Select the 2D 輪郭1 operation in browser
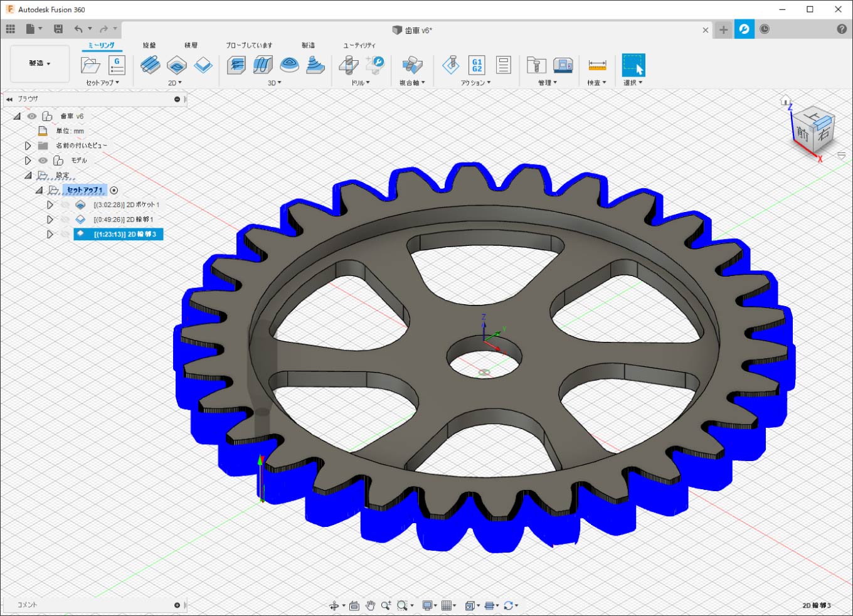This screenshot has width=853, height=616. coord(123,220)
